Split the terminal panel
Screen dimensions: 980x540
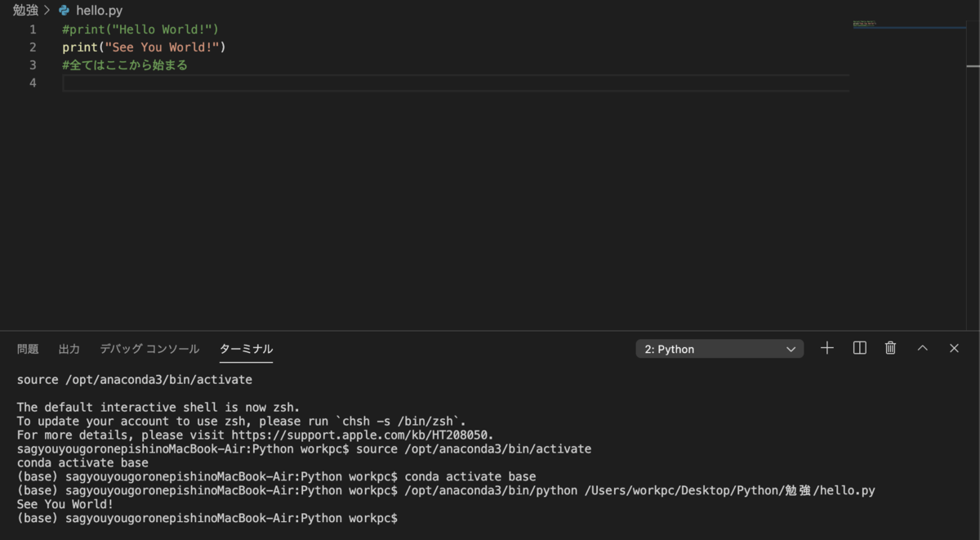click(x=859, y=348)
